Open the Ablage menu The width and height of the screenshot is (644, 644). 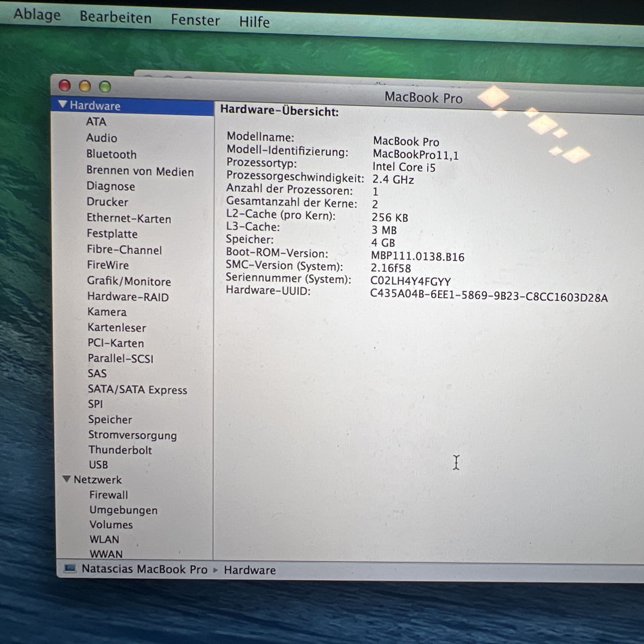[x=37, y=15]
